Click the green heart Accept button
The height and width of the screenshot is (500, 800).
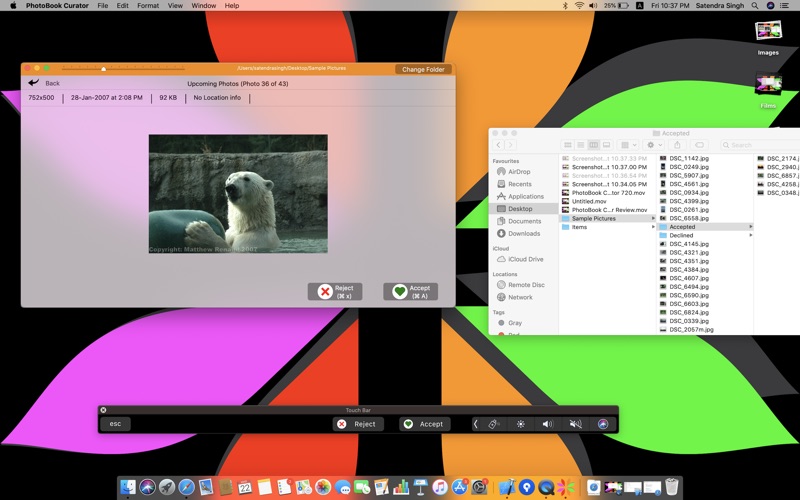pos(411,291)
